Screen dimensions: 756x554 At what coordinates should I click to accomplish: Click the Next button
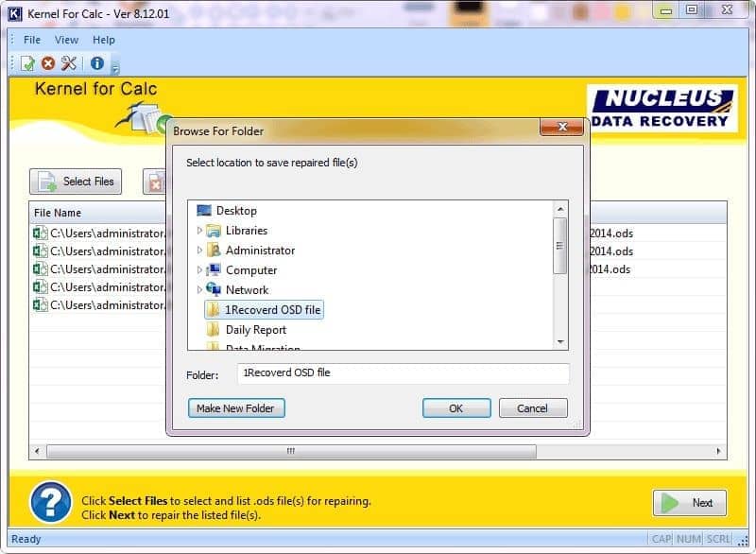(690, 503)
